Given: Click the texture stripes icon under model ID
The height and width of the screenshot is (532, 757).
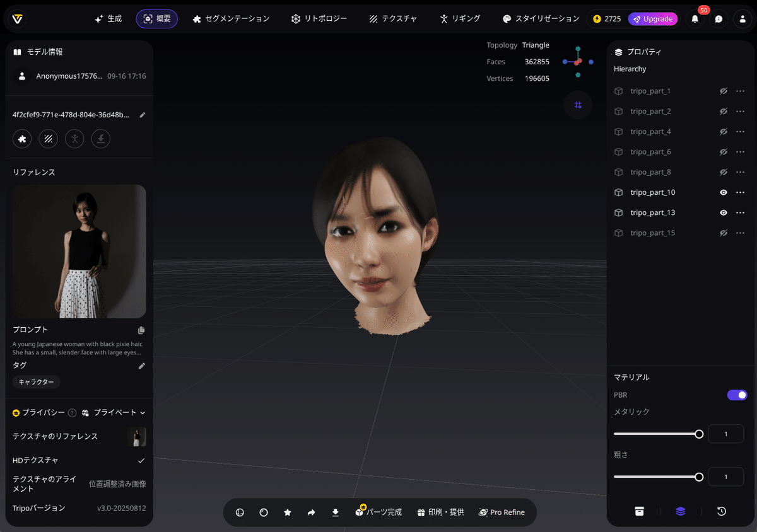Looking at the screenshot, I should click(x=49, y=139).
